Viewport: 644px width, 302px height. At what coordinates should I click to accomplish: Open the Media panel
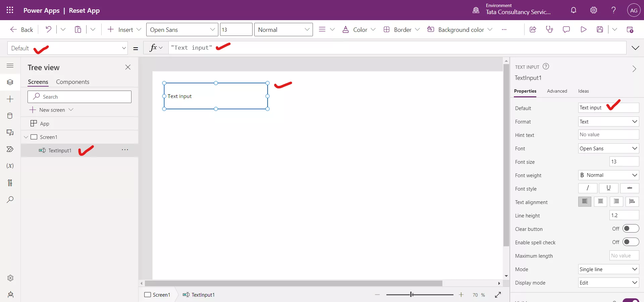point(10,133)
